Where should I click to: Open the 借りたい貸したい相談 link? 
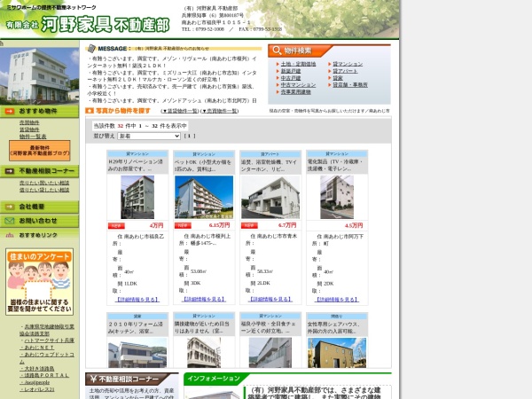44,190
